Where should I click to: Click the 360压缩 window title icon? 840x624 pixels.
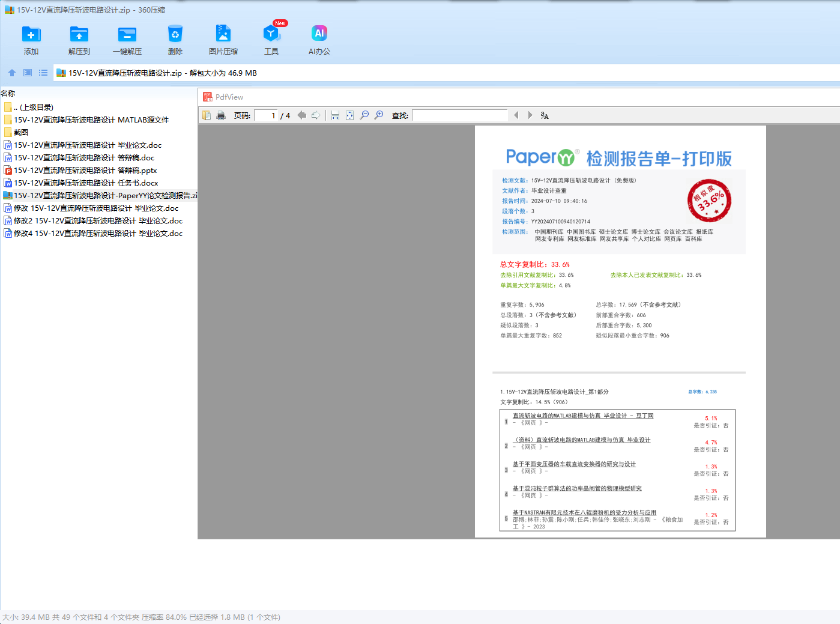(10, 10)
